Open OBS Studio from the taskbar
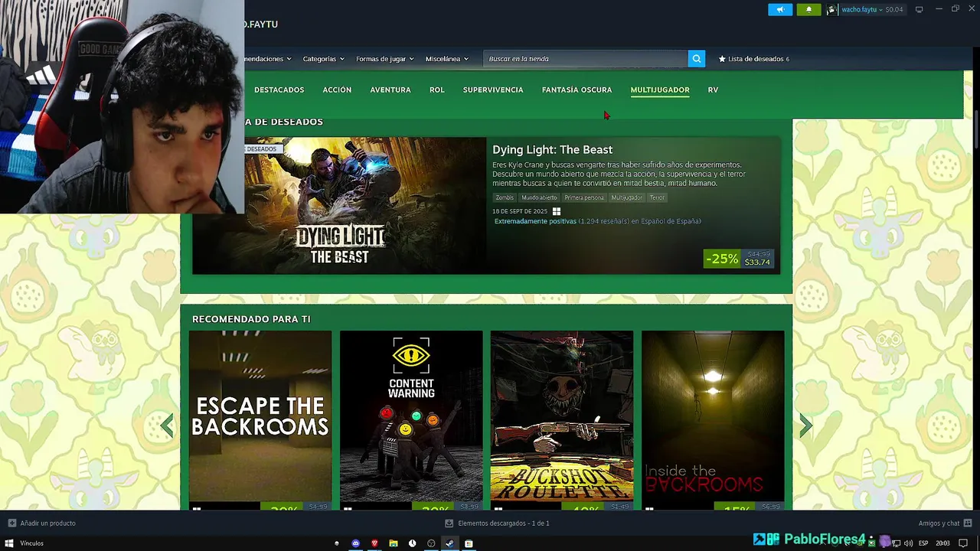 (431, 543)
